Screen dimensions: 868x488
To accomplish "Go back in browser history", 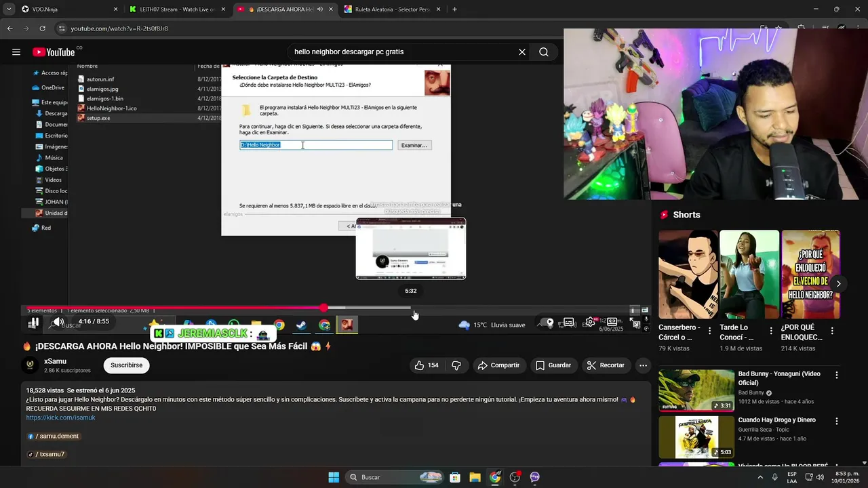I will (10, 28).
